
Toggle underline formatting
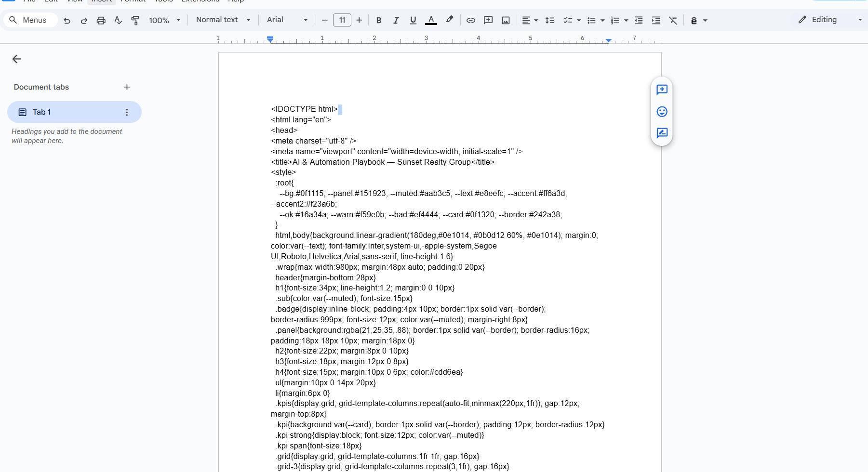413,20
